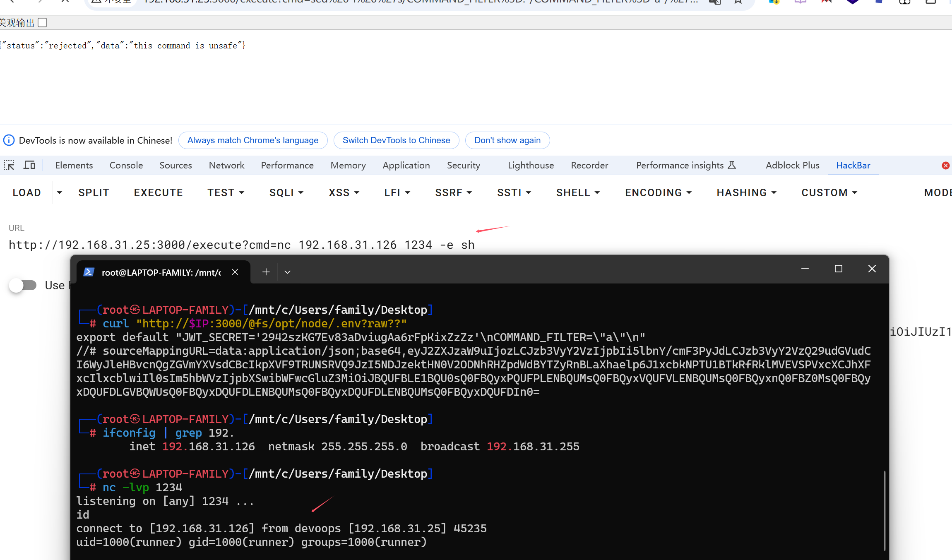Switch to the Network DevTools tab
This screenshot has width=952, height=560.
click(x=226, y=166)
